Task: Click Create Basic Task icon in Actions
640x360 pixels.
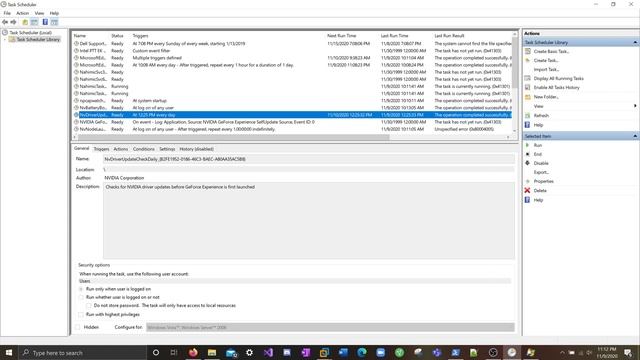Action: click(x=527, y=51)
